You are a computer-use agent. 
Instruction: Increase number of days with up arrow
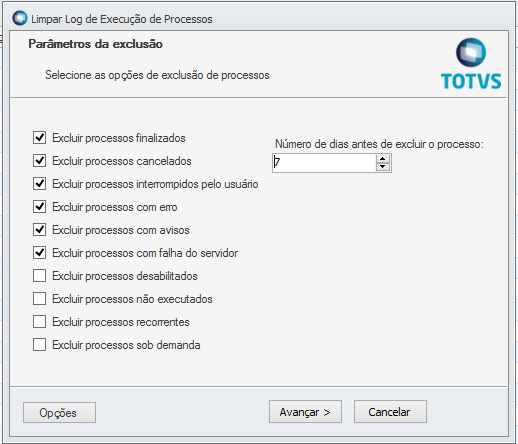pyautogui.click(x=383, y=159)
